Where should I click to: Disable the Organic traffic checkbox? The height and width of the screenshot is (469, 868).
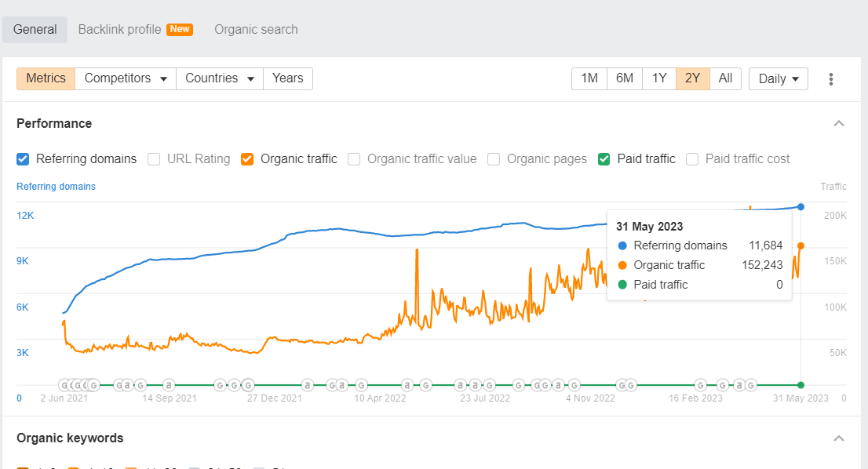click(247, 159)
